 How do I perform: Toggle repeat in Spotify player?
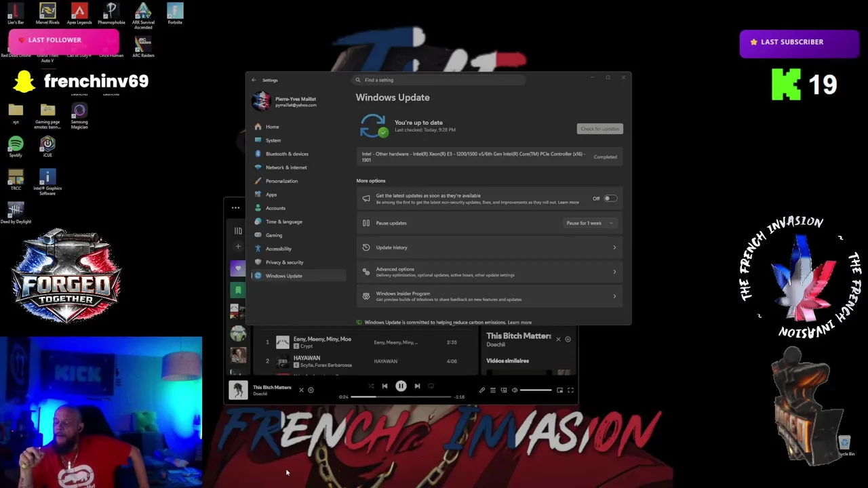pyautogui.click(x=431, y=386)
